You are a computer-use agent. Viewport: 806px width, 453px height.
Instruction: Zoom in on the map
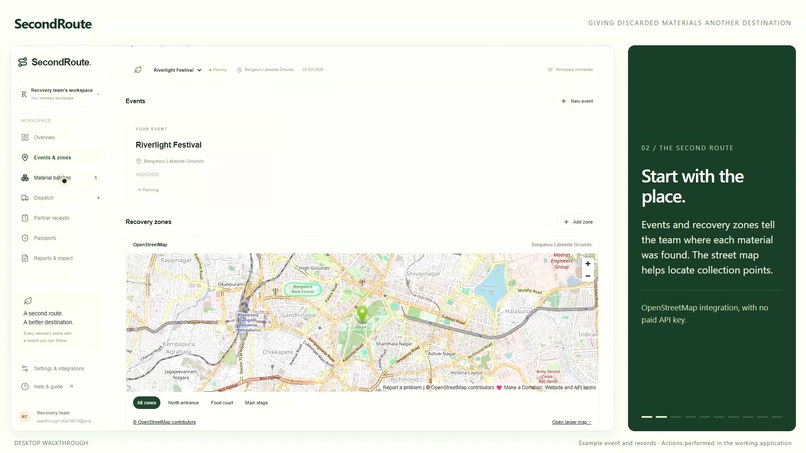point(588,263)
